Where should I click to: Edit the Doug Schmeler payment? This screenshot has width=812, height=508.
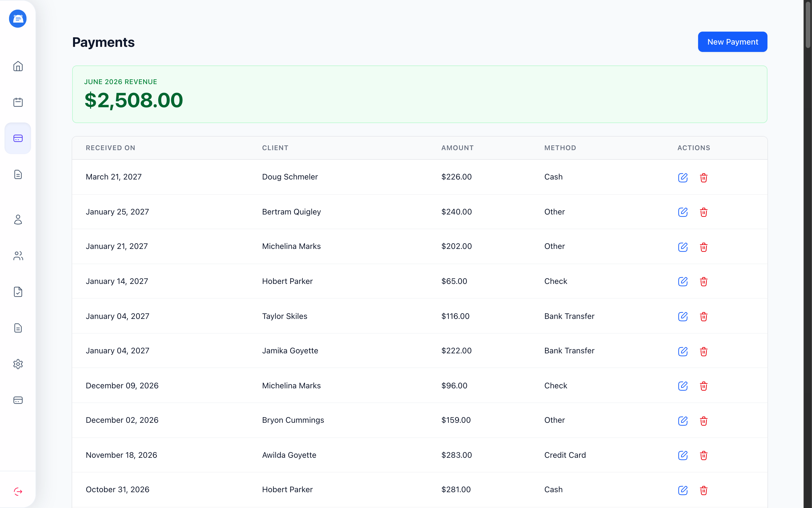point(683,178)
